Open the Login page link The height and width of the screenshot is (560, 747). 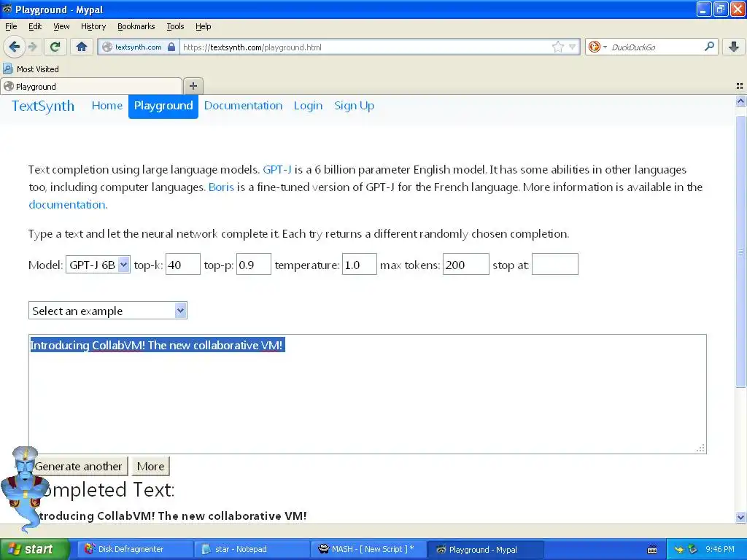pyautogui.click(x=309, y=106)
